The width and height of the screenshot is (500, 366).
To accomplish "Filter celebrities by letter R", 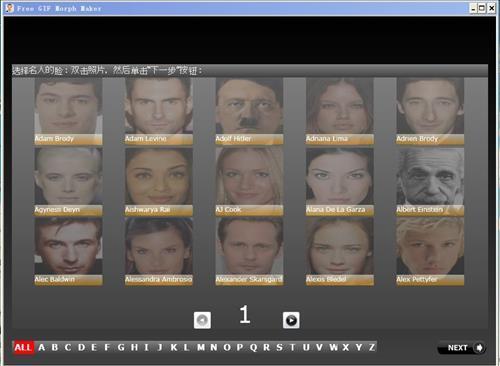I will click(x=266, y=347).
